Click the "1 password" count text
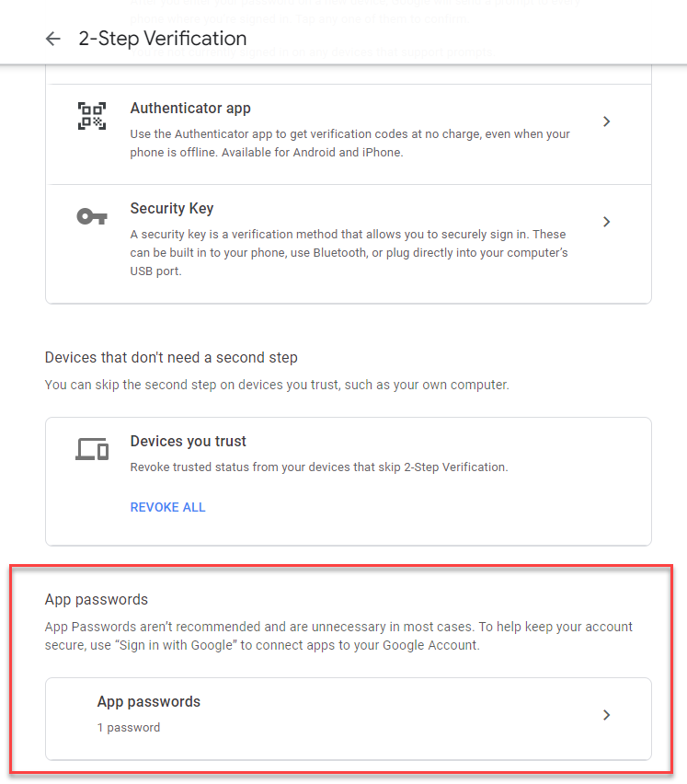The image size is (687, 784). [x=129, y=728]
